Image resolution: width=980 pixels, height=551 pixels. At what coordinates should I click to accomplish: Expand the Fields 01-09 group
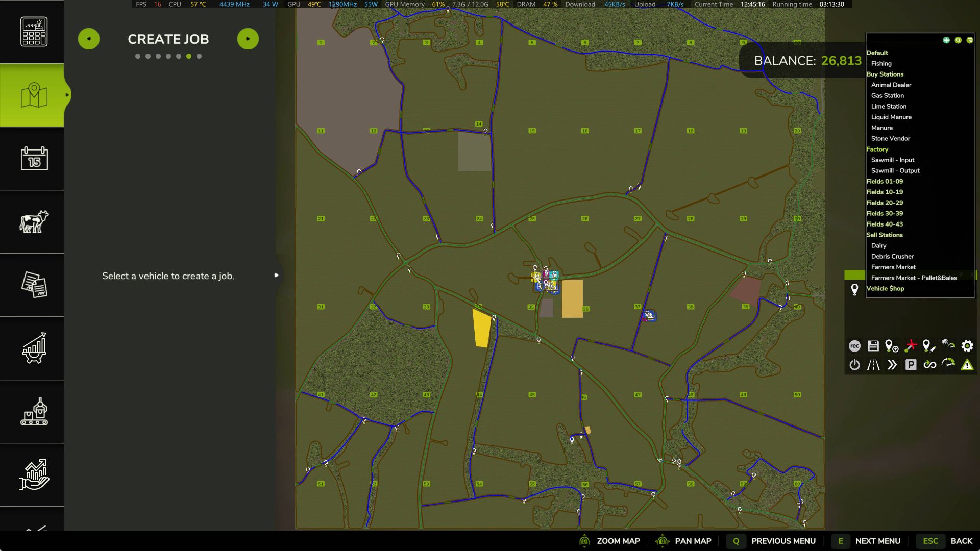885,181
